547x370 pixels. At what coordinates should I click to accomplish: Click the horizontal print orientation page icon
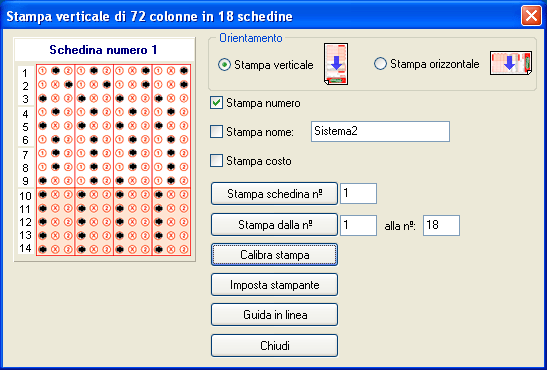click(511, 63)
